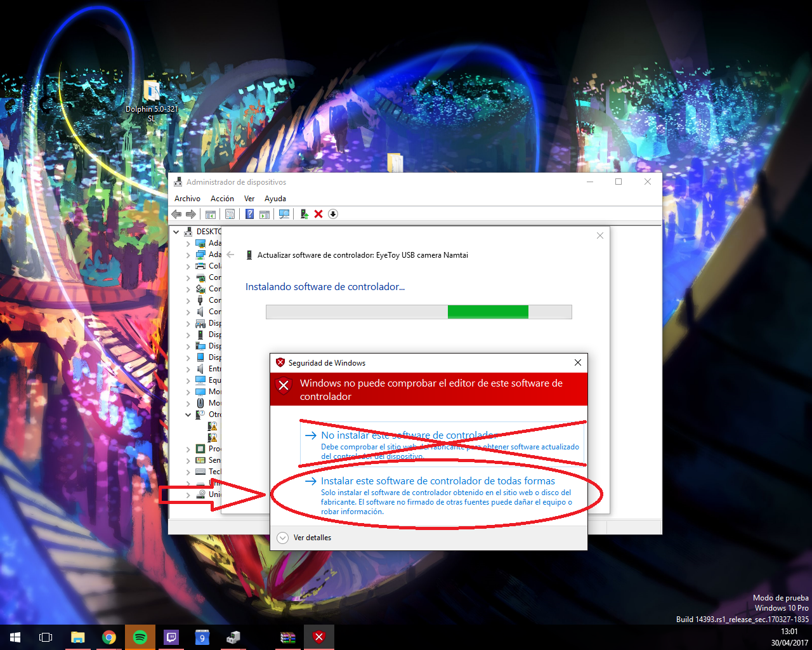Open the folder icon on the desktop
Image resolution: width=812 pixels, height=650 pixels.
click(x=395, y=162)
